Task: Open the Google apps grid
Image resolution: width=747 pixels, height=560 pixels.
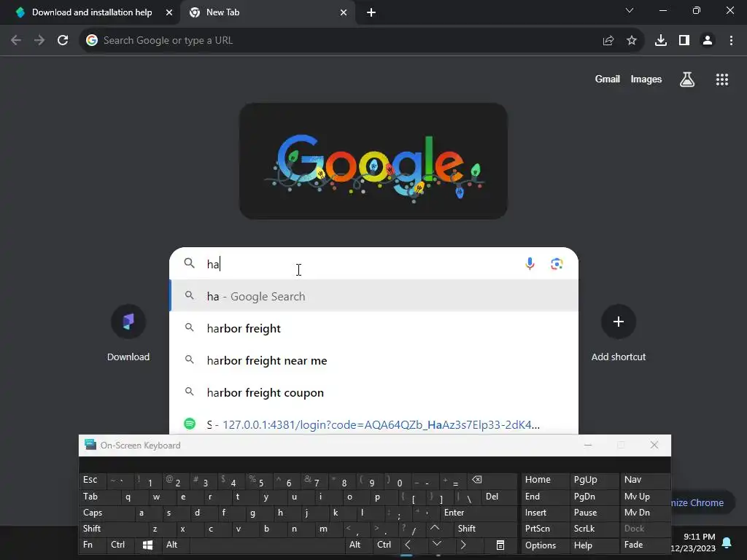Action: click(722, 79)
